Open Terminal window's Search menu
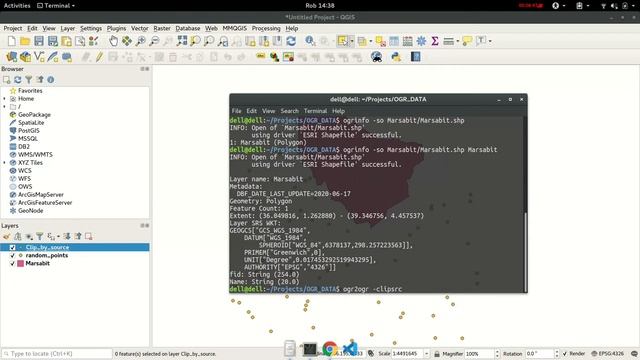 (x=289, y=111)
